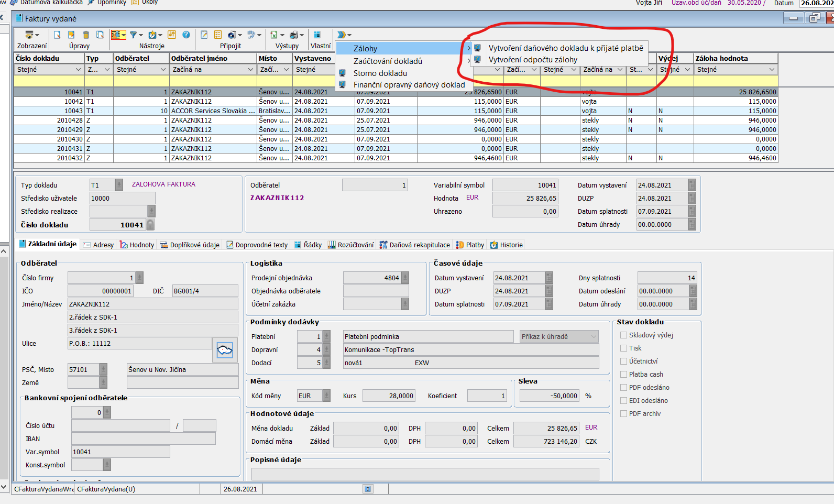This screenshot has height=504, width=834.
Task: Click the filter funnel icon
Action: click(x=134, y=35)
